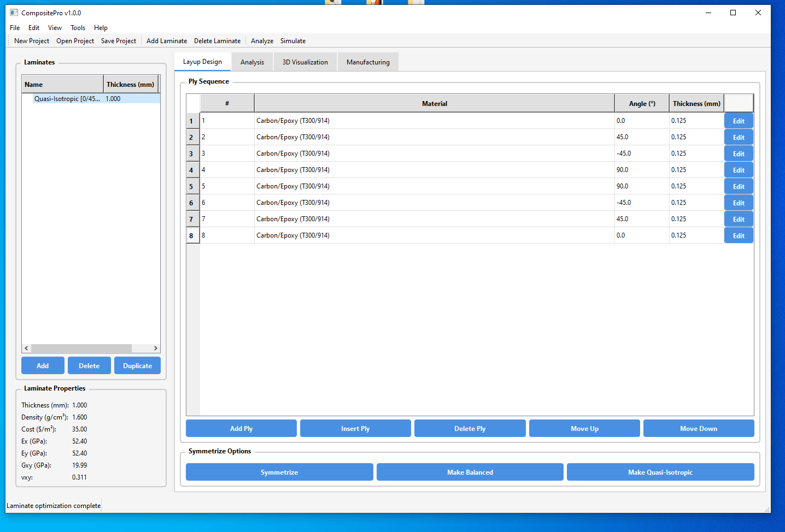The height and width of the screenshot is (532, 785).
Task: Click Edit button for ply row 4
Action: [x=739, y=170]
